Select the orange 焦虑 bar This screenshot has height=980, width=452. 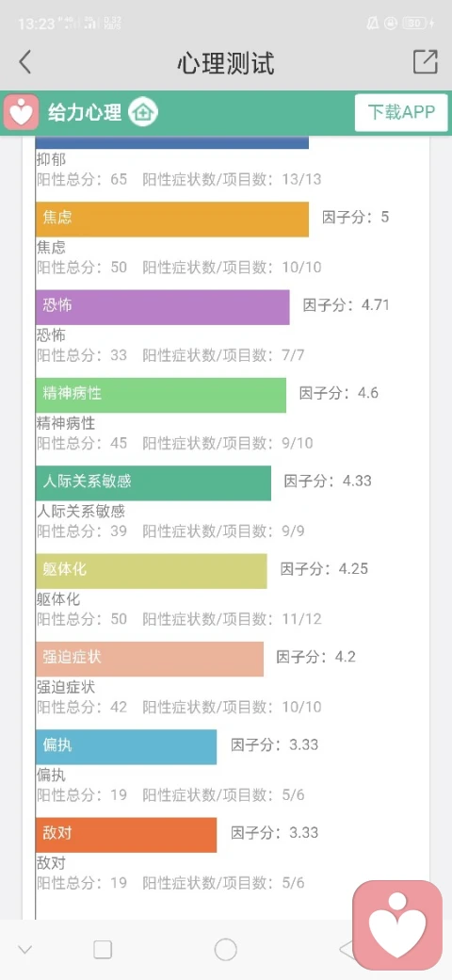point(172,220)
